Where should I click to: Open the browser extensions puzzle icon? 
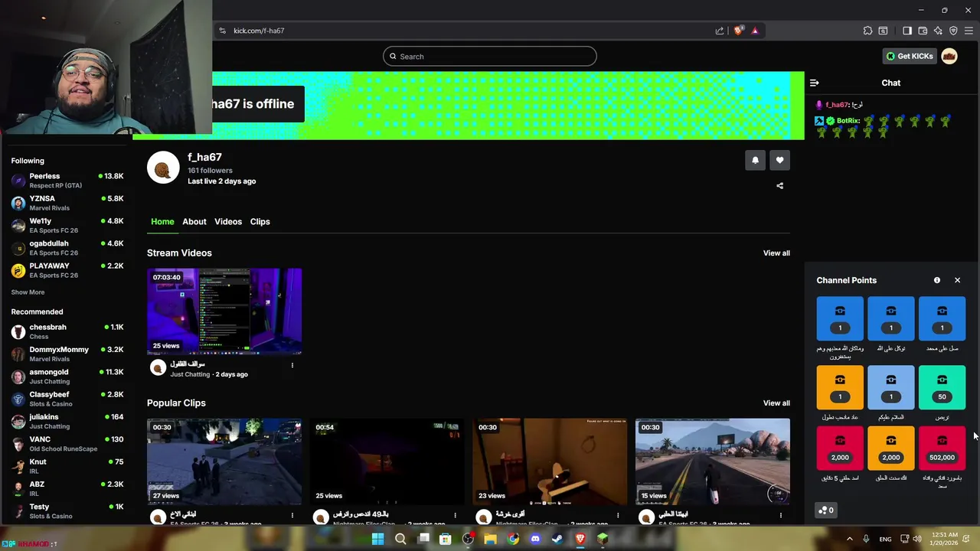pos(867,31)
